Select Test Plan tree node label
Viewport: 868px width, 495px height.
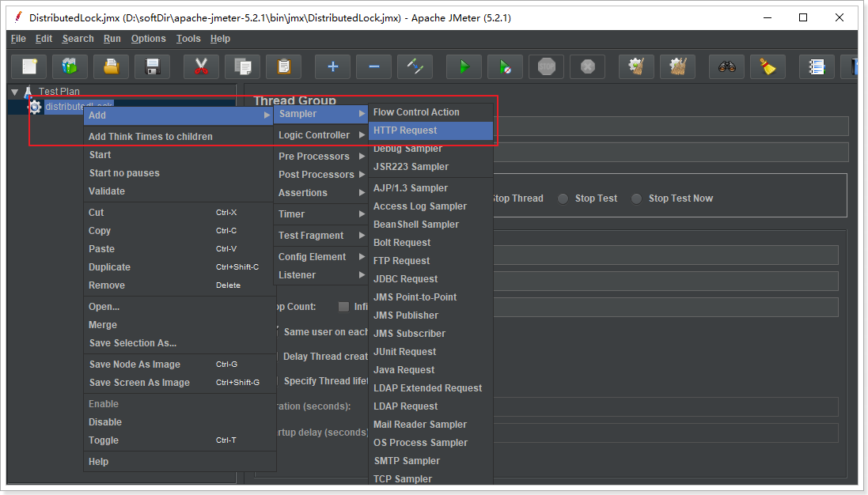point(59,91)
